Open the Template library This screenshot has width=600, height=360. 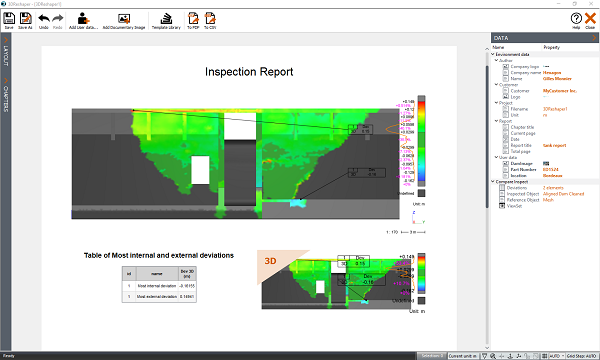[166, 18]
